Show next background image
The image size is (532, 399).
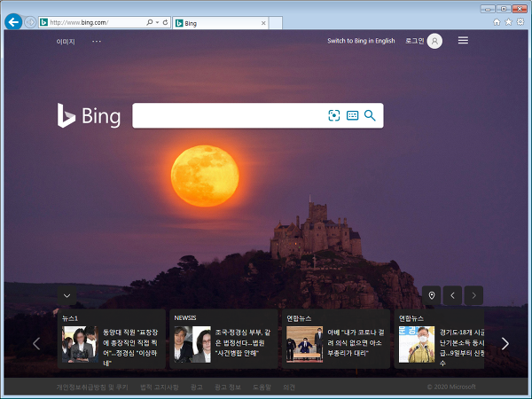click(473, 295)
